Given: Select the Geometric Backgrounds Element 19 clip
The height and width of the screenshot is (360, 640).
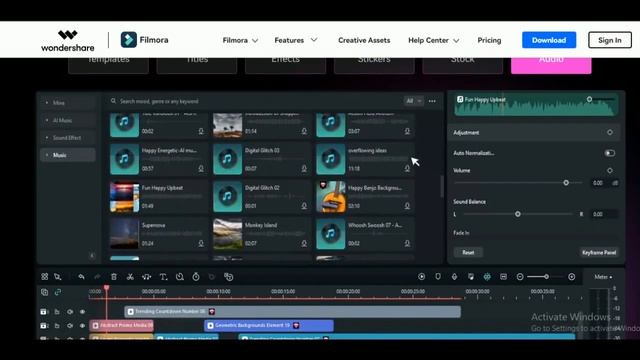Looking at the screenshot, I should click(269, 325).
